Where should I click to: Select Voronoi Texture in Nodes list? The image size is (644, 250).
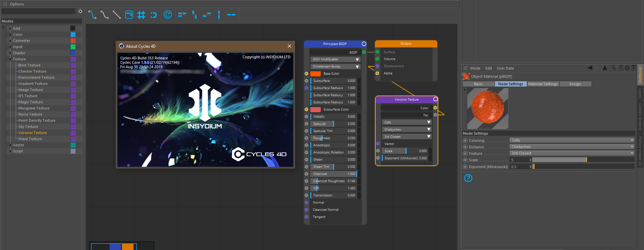click(x=32, y=133)
